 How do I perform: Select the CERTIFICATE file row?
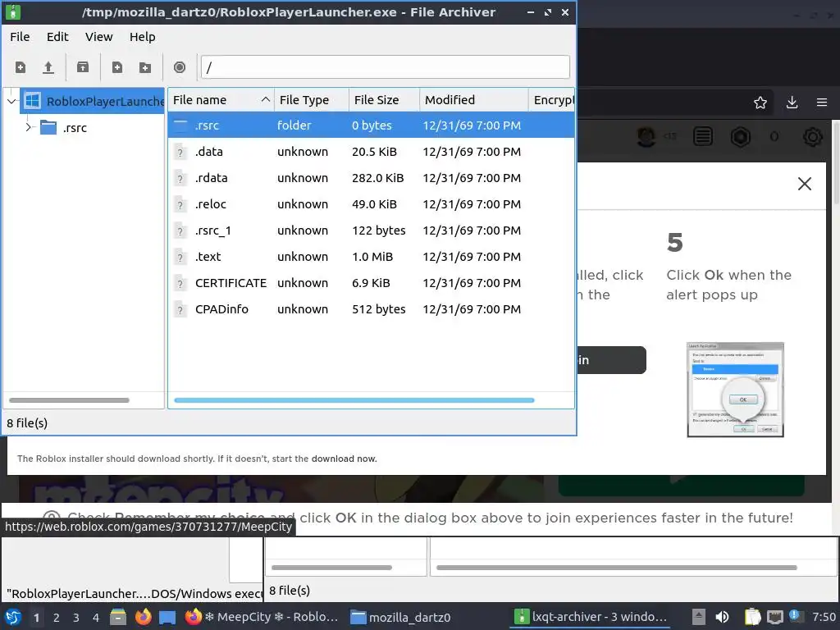372,283
